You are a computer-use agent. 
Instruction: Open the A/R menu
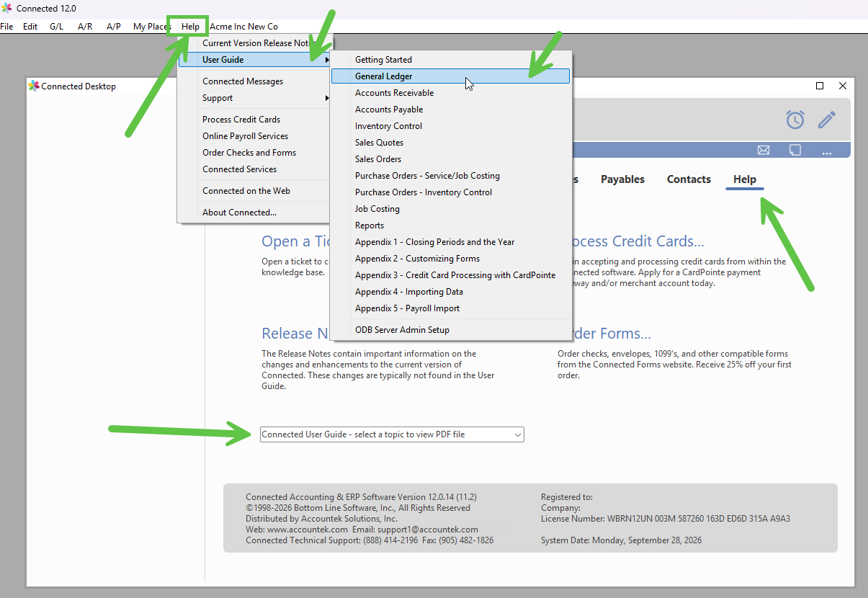[x=85, y=27]
